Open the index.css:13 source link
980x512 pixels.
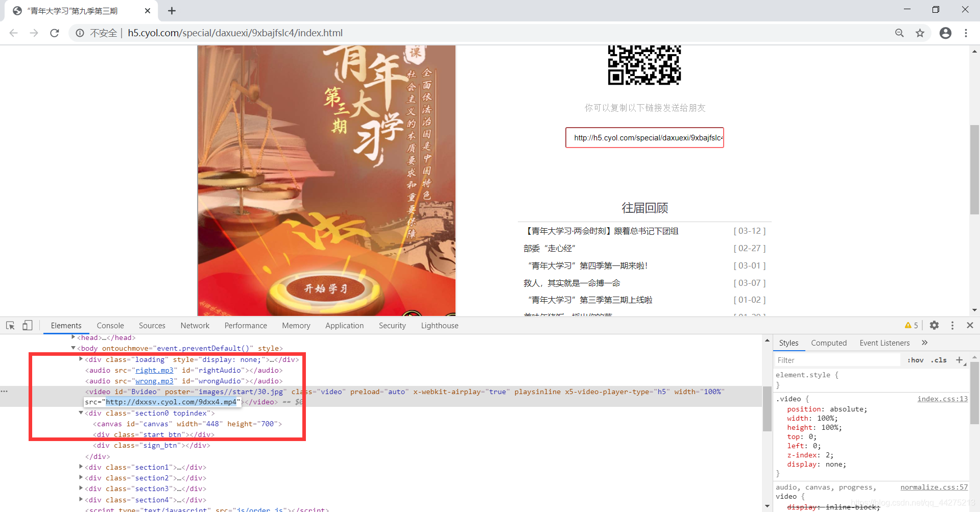click(942, 399)
